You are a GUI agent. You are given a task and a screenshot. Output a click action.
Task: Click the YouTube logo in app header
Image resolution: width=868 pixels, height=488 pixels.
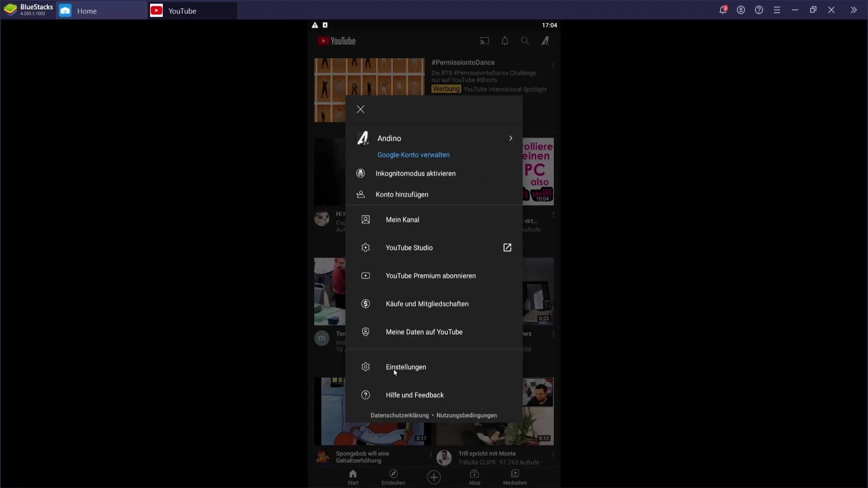tap(336, 41)
